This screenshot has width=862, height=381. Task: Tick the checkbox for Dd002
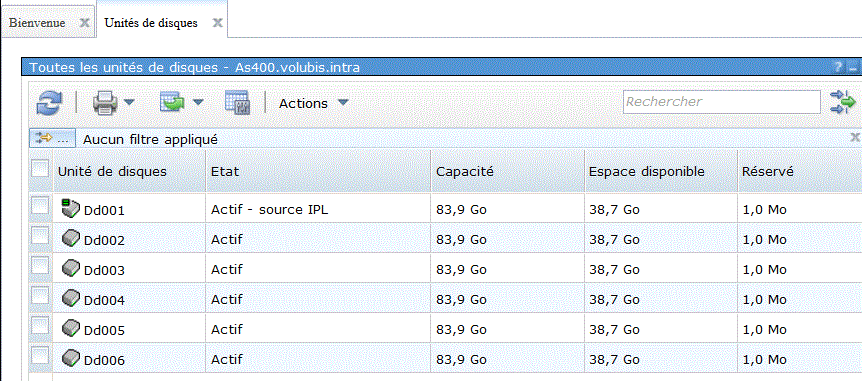[40, 236]
